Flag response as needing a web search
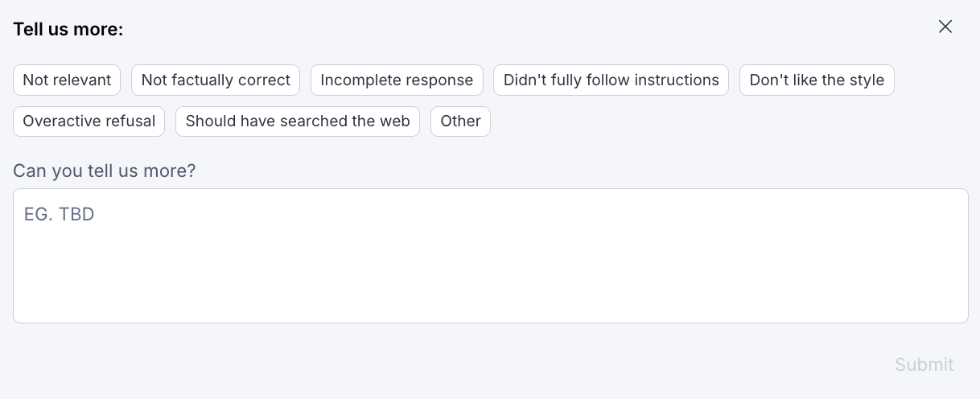 (x=298, y=121)
